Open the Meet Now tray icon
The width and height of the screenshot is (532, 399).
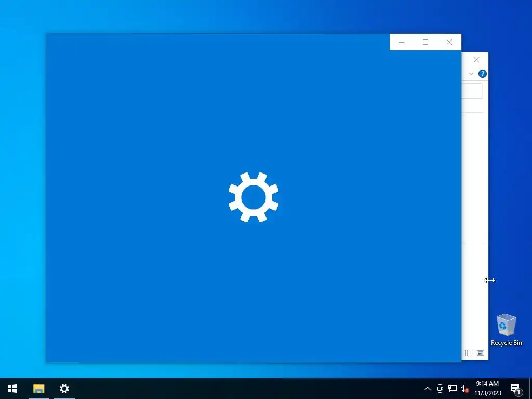click(440, 389)
